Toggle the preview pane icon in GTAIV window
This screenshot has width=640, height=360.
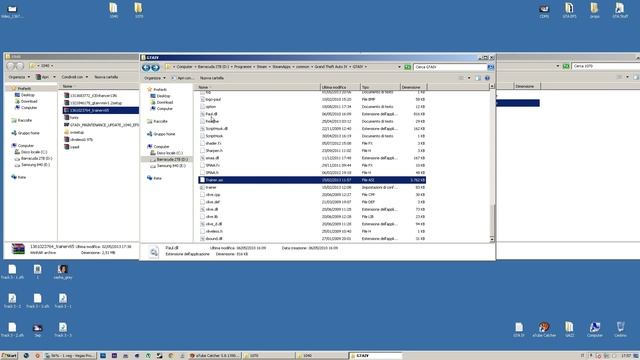point(478,78)
